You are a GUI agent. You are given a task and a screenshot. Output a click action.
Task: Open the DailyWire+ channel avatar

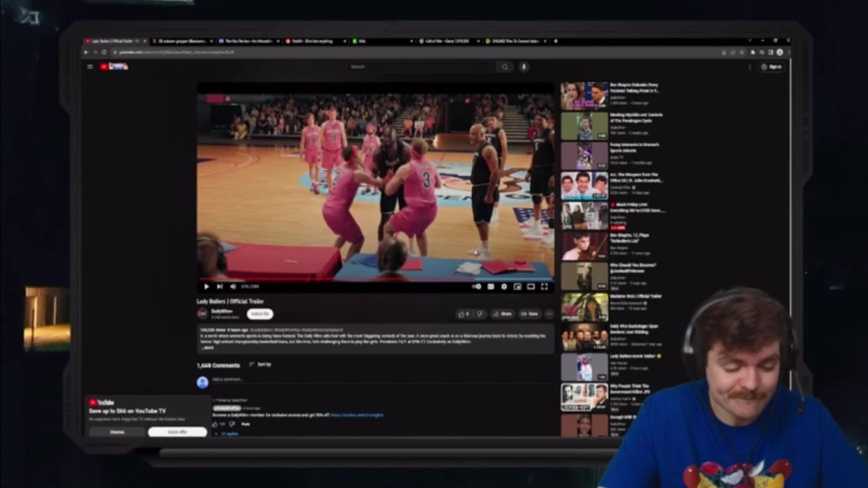pos(202,312)
